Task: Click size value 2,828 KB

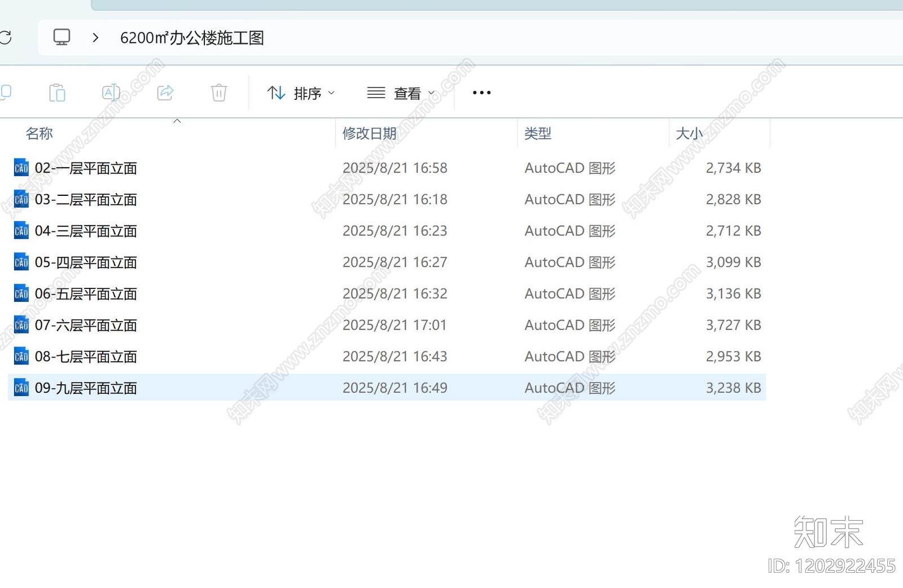Action: tap(733, 200)
